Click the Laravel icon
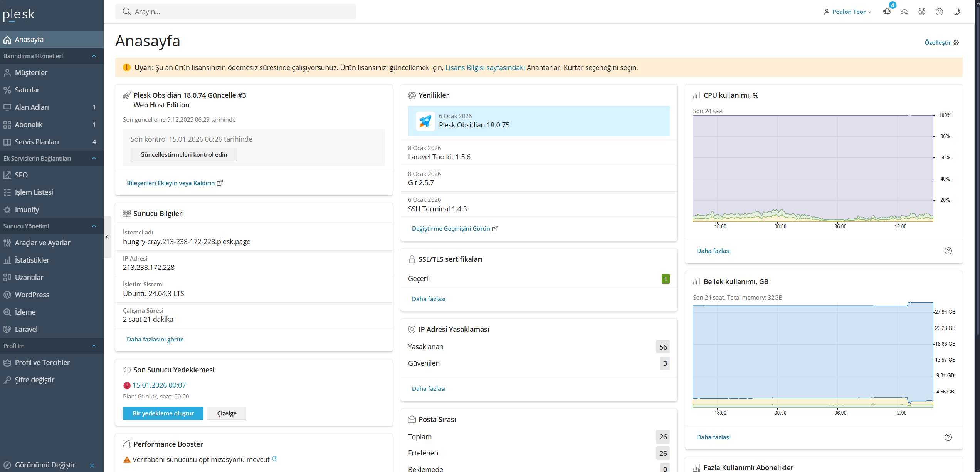 (7, 329)
